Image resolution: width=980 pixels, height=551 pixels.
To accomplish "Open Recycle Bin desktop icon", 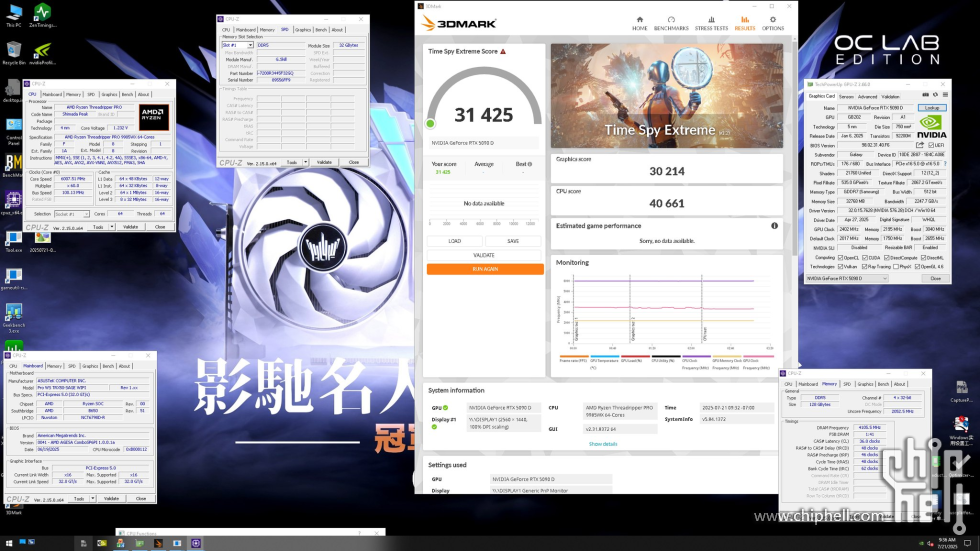I will pos(14,54).
